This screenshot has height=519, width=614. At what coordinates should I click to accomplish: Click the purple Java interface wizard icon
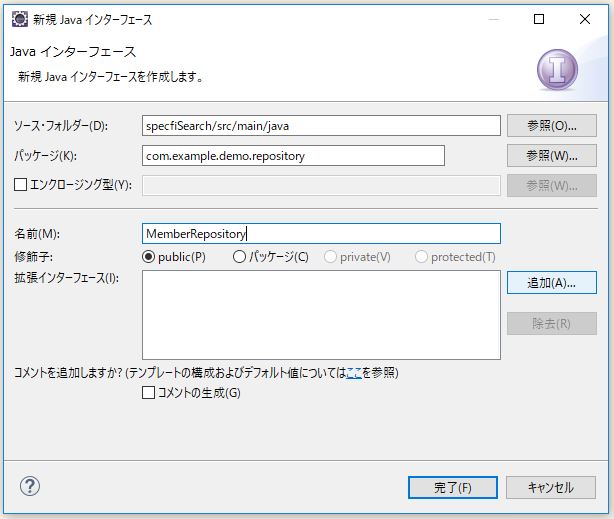coord(557,70)
